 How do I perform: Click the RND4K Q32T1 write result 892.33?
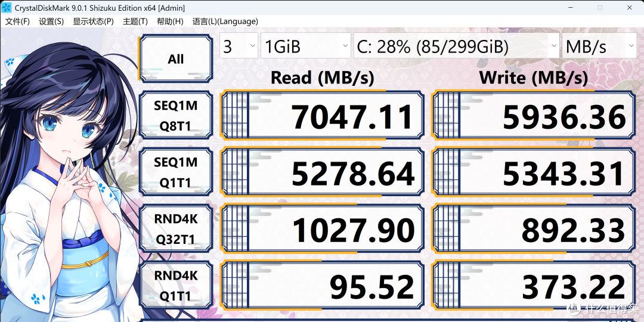(x=534, y=229)
